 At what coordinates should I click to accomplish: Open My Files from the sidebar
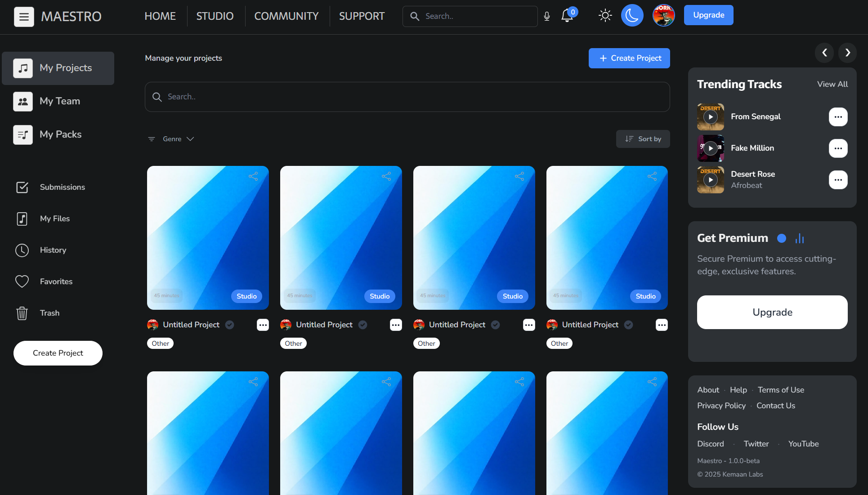(54, 219)
